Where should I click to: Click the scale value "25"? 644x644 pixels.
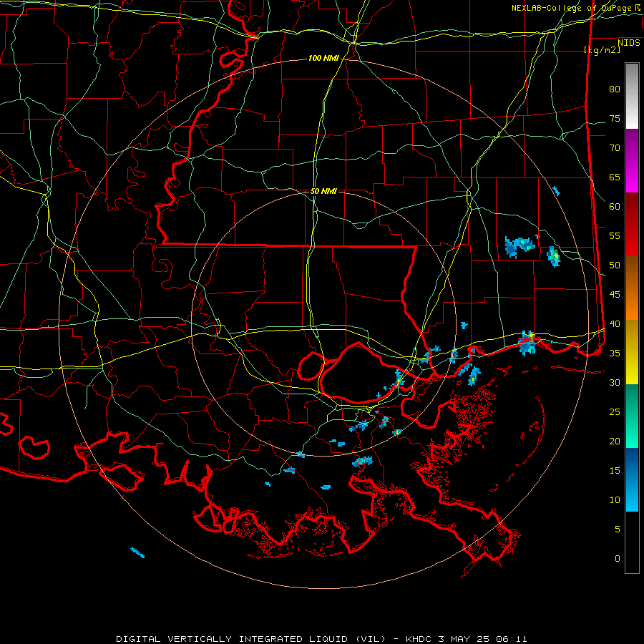(x=615, y=412)
